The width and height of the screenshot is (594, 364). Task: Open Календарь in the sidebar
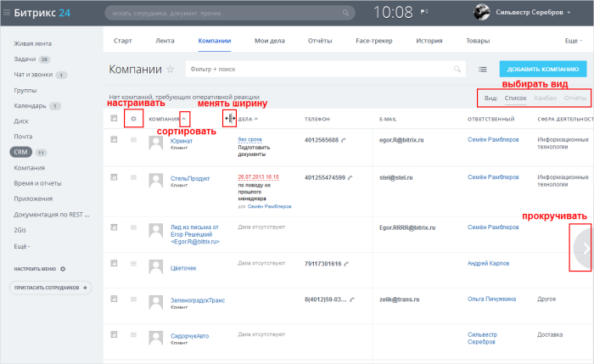(x=30, y=106)
